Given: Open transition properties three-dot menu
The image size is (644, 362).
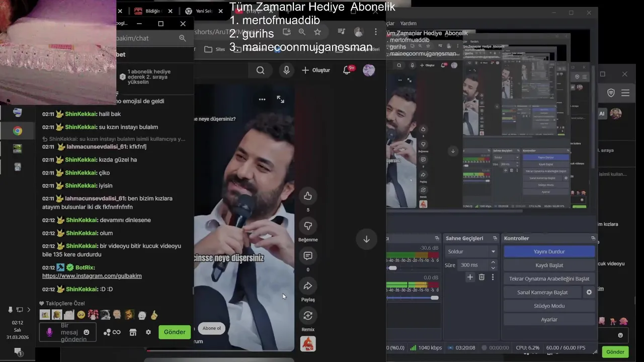Looking at the screenshot, I should (x=493, y=277).
